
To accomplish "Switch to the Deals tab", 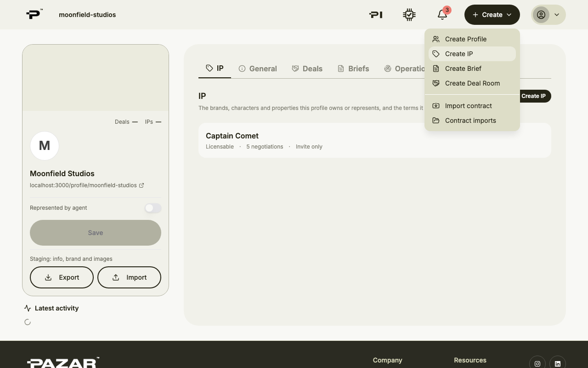I will (307, 69).
